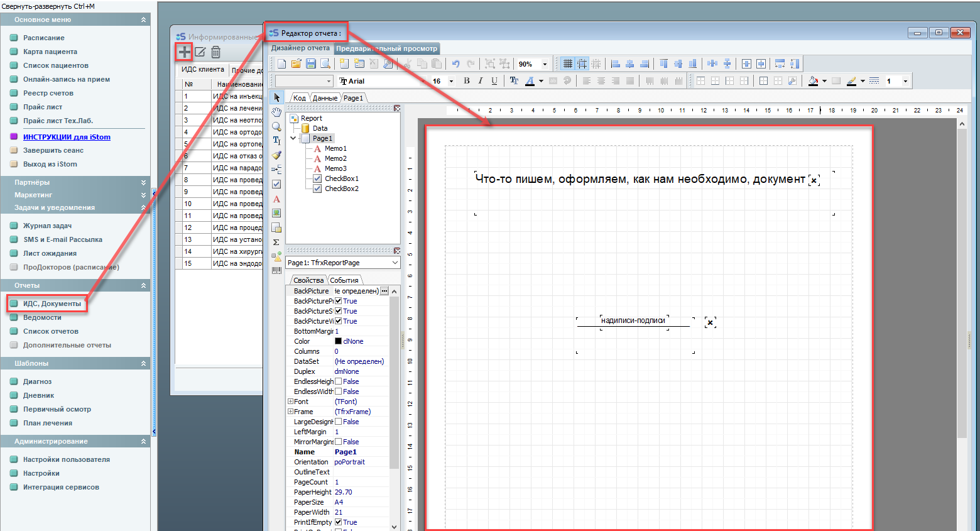
Task: Click the plus icon to add document
Action: tap(184, 52)
